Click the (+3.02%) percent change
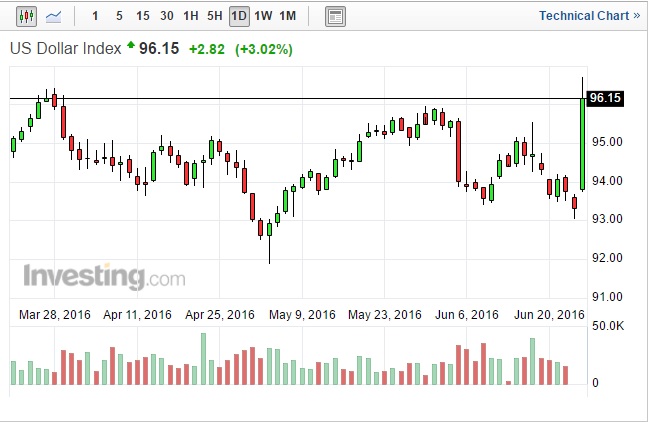Screen dimensions: 648x422 click(x=264, y=49)
